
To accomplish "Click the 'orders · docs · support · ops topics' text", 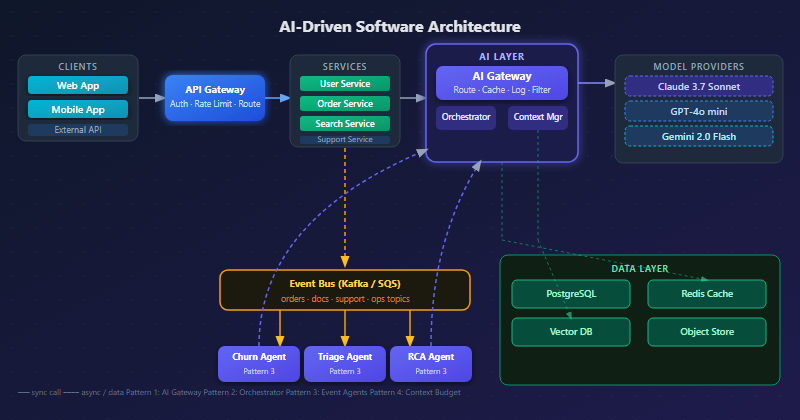I will coord(345,299).
